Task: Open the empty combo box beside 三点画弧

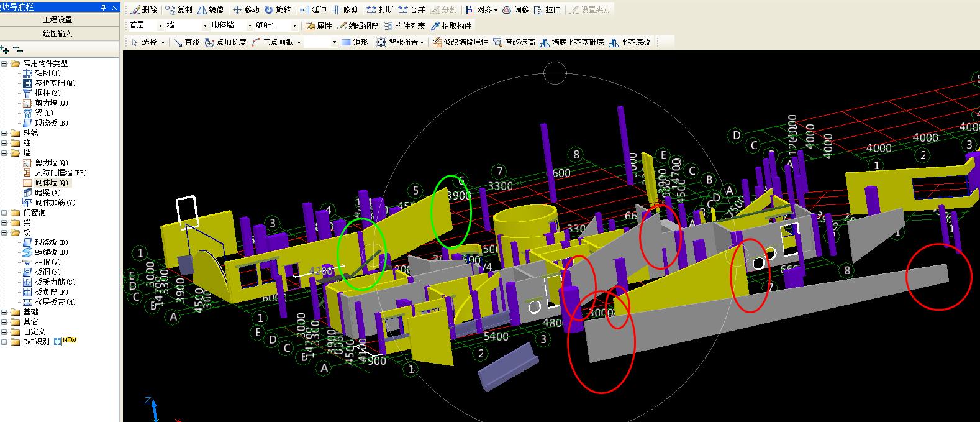Action: [x=320, y=42]
